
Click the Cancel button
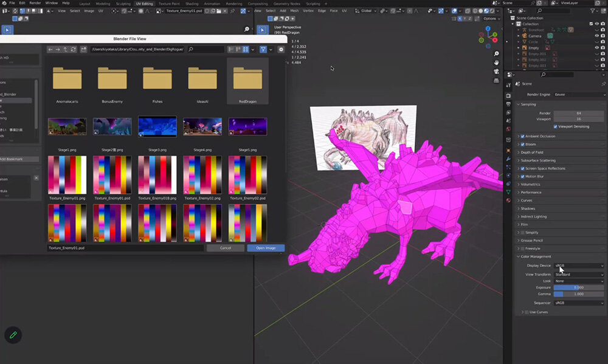coord(226,248)
